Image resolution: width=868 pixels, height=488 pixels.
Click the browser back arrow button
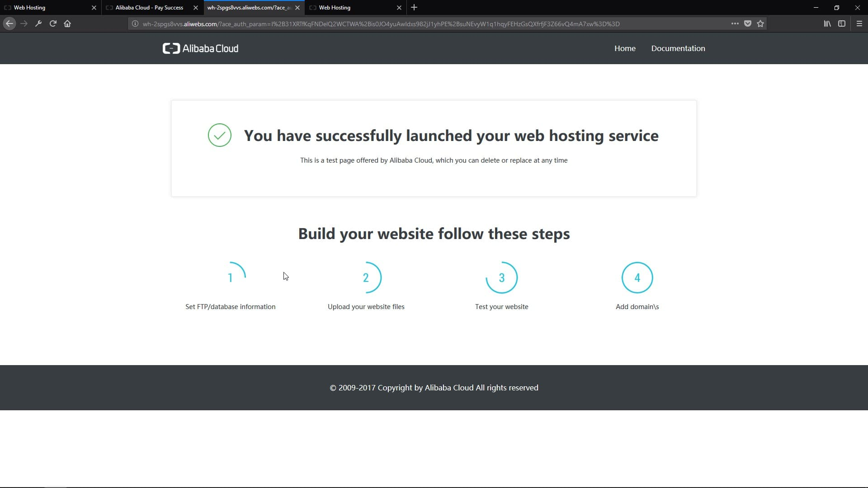click(x=9, y=23)
